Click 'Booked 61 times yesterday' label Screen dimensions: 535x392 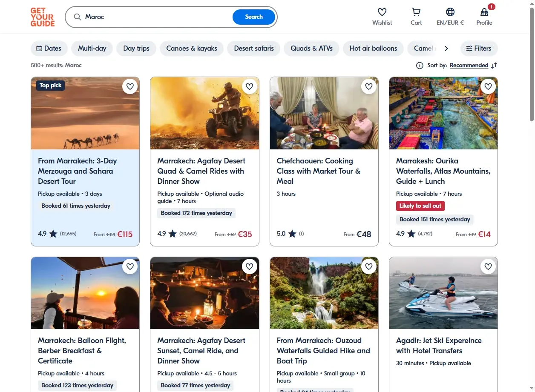coord(76,206)
